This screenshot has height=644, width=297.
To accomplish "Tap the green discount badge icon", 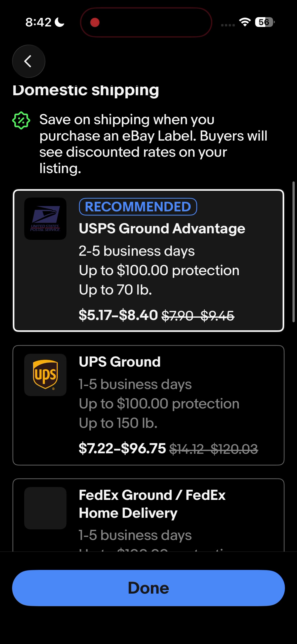I will click(x=21, y=120).
